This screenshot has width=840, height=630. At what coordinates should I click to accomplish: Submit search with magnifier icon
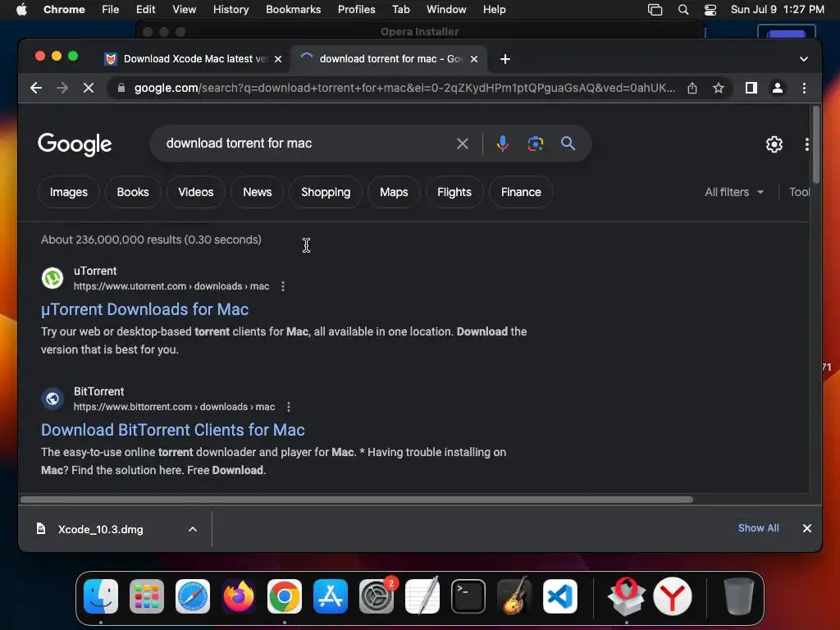(x=568, y=144)
